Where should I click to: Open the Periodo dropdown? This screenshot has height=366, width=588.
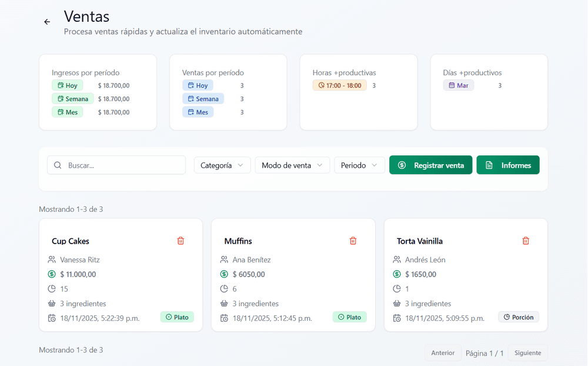pos(359,165)
